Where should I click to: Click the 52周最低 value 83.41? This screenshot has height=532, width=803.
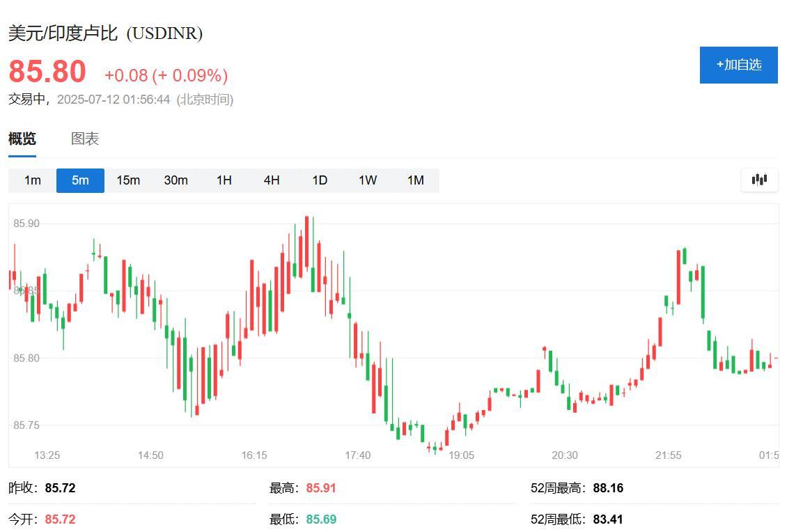[x=608, y=519]
